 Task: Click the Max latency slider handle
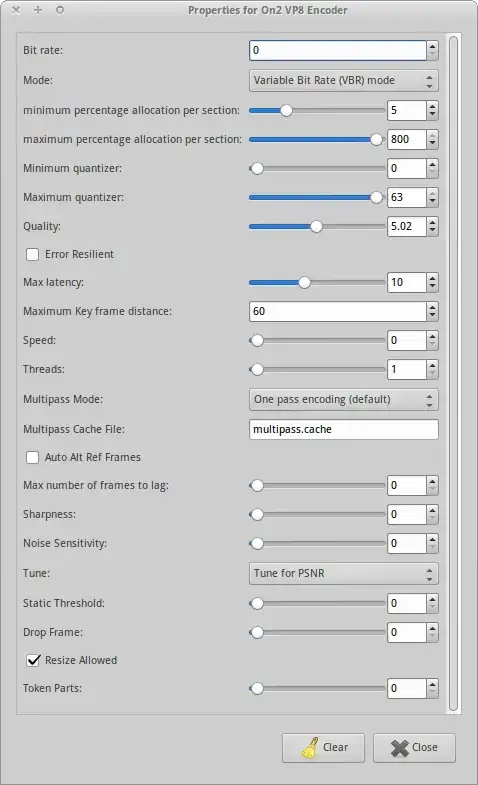click(x=304, y=282)
